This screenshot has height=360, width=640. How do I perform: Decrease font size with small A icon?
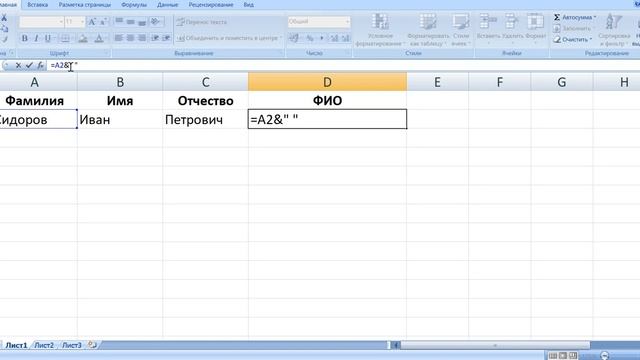(x=104, y=22)
